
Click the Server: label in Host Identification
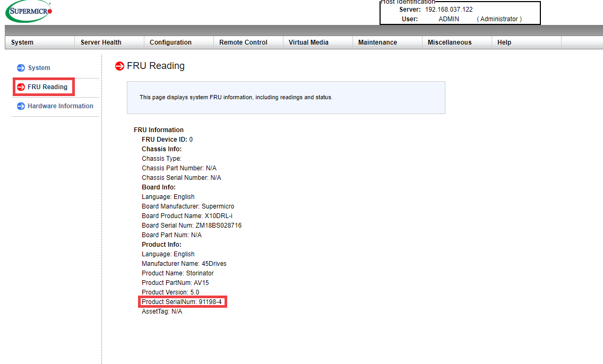(x=410, y=10)
